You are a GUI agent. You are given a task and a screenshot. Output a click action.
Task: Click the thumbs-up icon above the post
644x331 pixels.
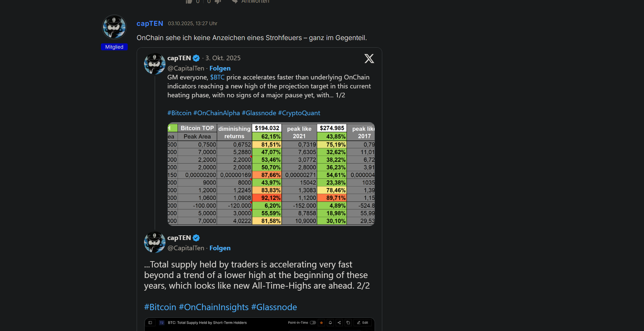(189, 1)
